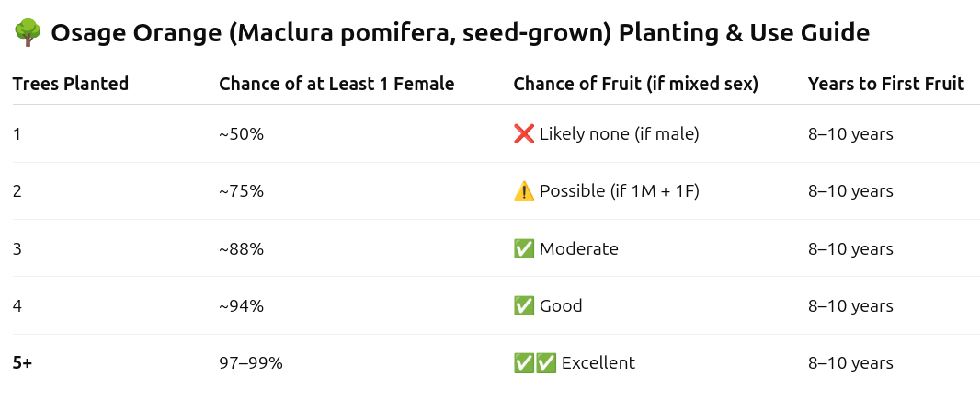Click the 97–99% cell
The height and width of the screenshot is (413, 980).
pos(251,363)
